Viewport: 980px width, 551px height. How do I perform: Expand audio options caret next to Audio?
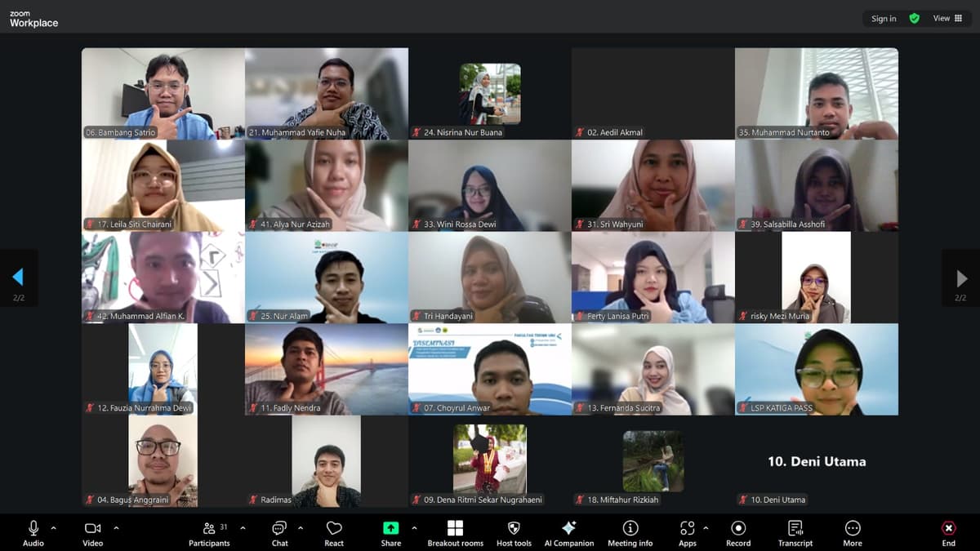click(x=54, y=528)
